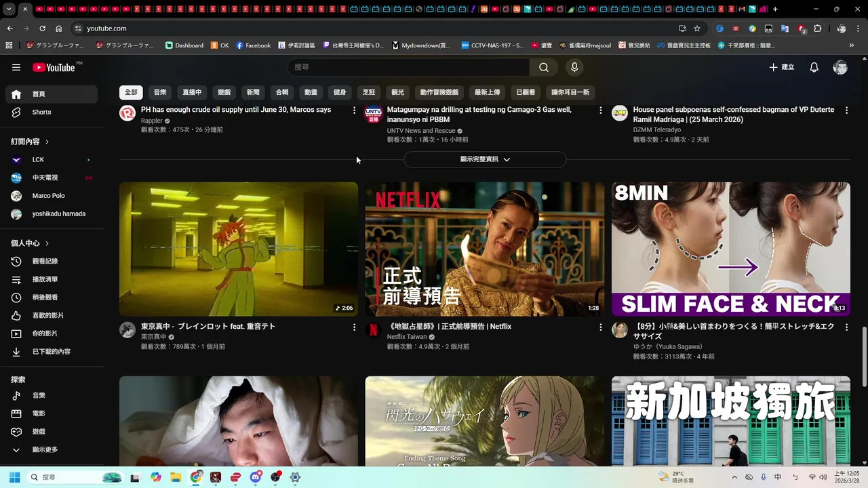Open the Dashboard bookmark
The width and height of the screenshot is (868, 488).
[184, 45]
